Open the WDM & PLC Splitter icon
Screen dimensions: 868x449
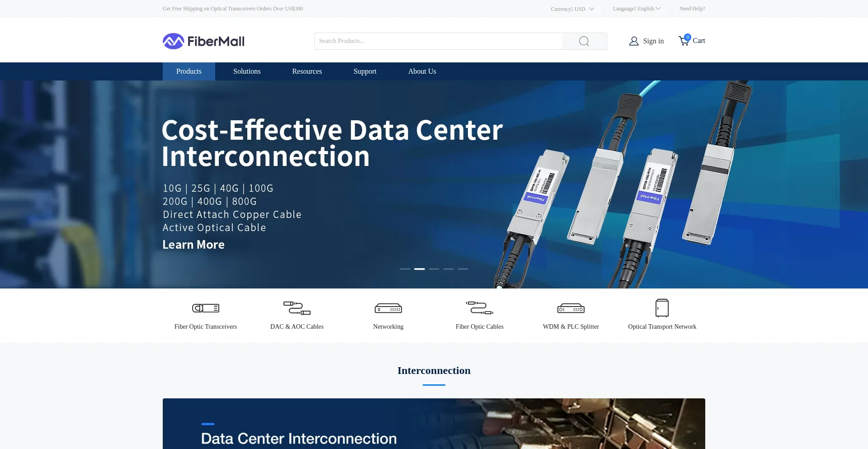coord(571,308)
